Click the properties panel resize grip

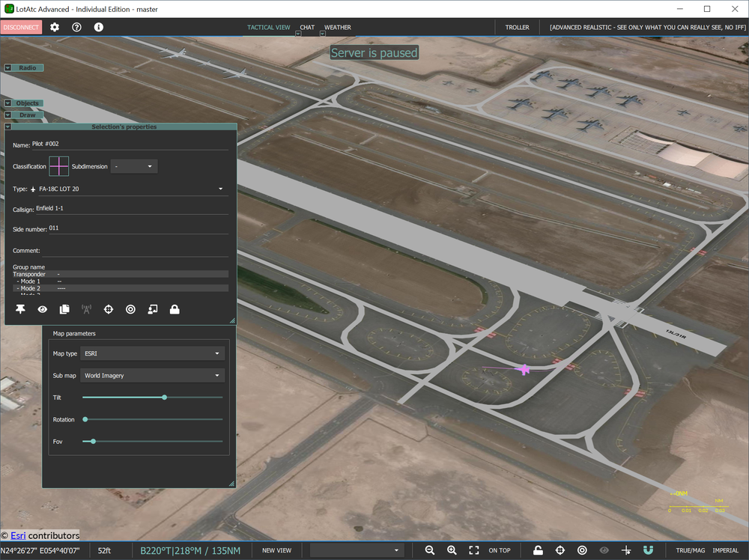(233, 321)
